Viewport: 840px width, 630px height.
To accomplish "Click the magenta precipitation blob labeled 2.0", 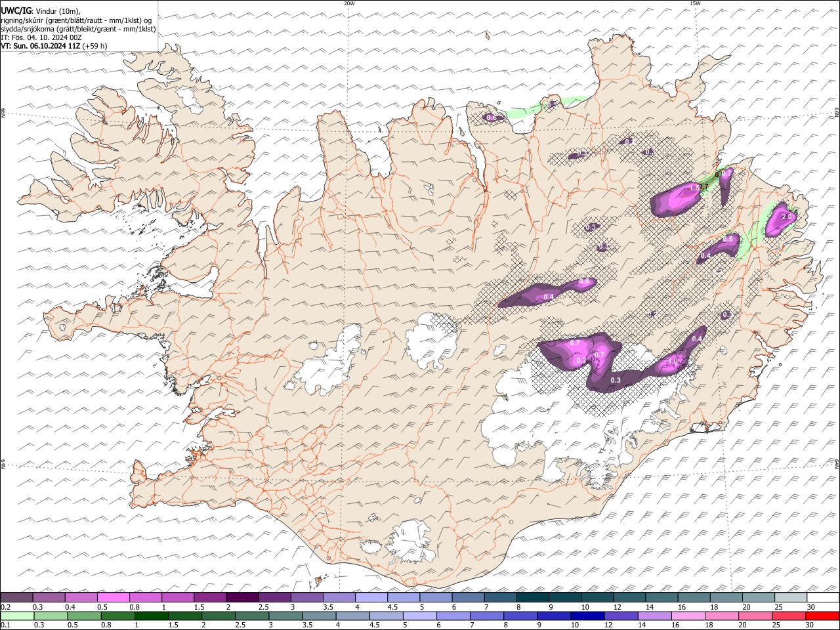I will pyautogui.click(x=781, y=219).
